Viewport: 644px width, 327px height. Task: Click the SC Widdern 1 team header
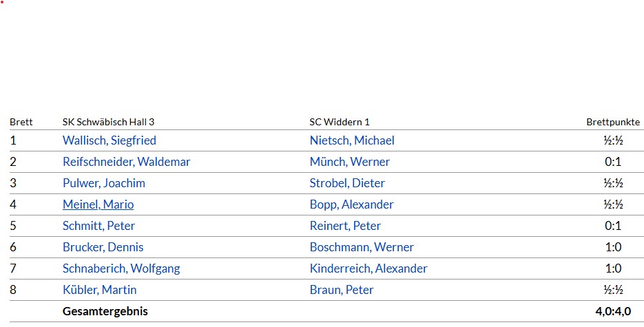(340, 123)
